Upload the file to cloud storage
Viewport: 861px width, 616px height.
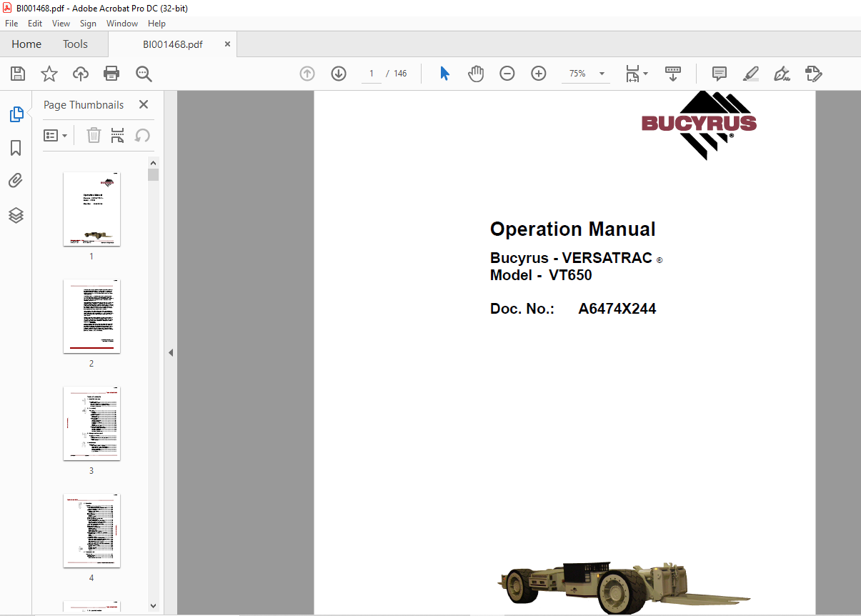(x=81, y=74)
